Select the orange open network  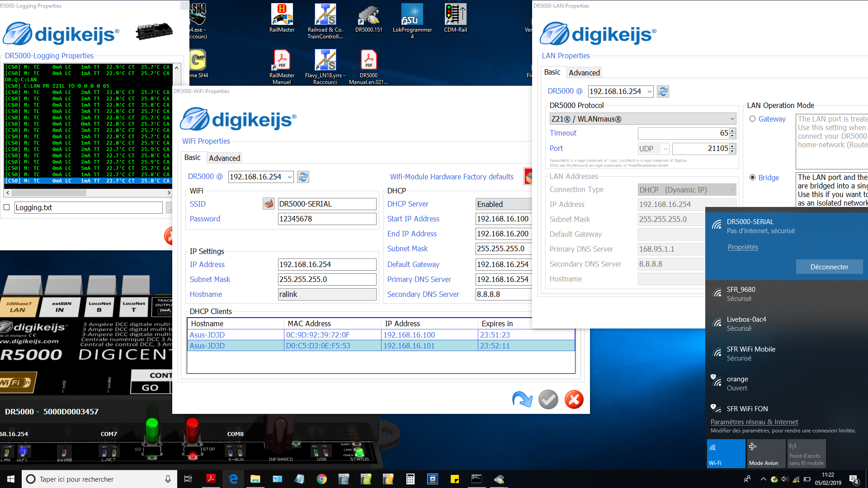pos(787,383)
